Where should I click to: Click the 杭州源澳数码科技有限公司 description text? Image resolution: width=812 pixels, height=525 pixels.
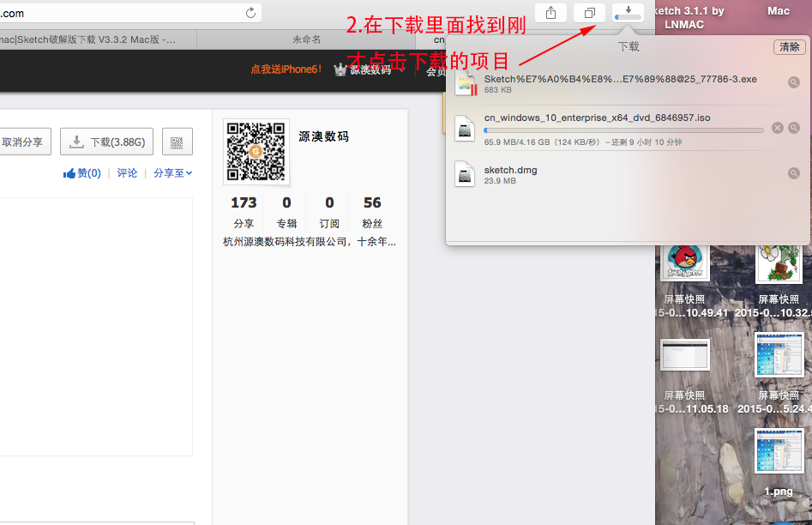pos(310,242)
